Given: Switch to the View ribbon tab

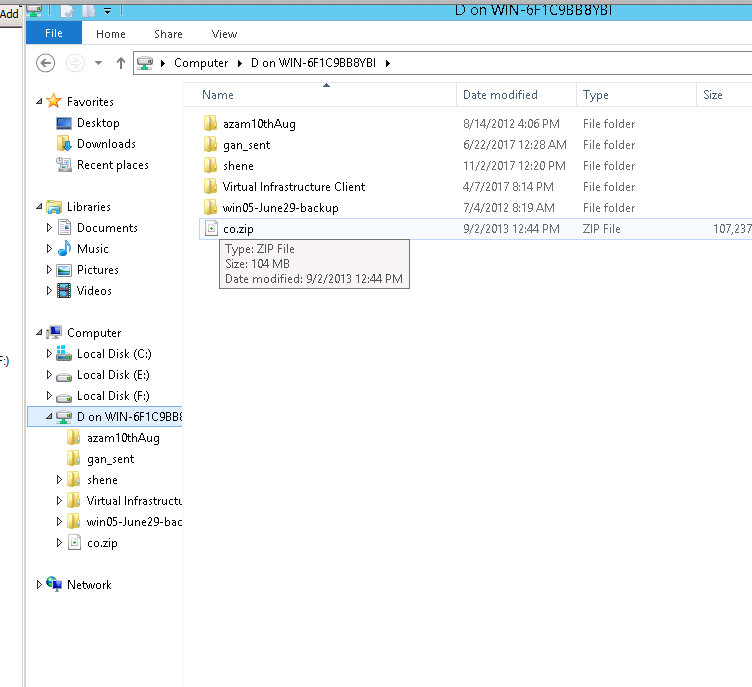Looking at the screenshot, I should coord(224,34).
